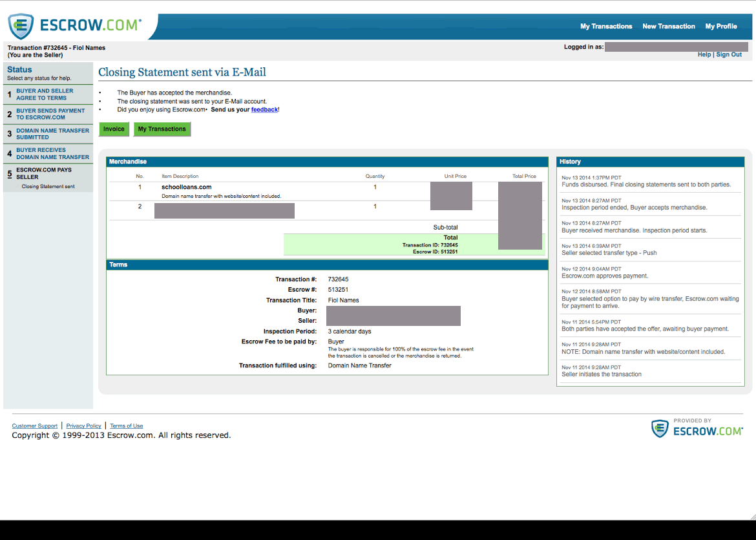Click 'The Buyer has accepted the merchandise.' bullet
The height and width of the screenshot is (540, 756).
coord(174,92)
